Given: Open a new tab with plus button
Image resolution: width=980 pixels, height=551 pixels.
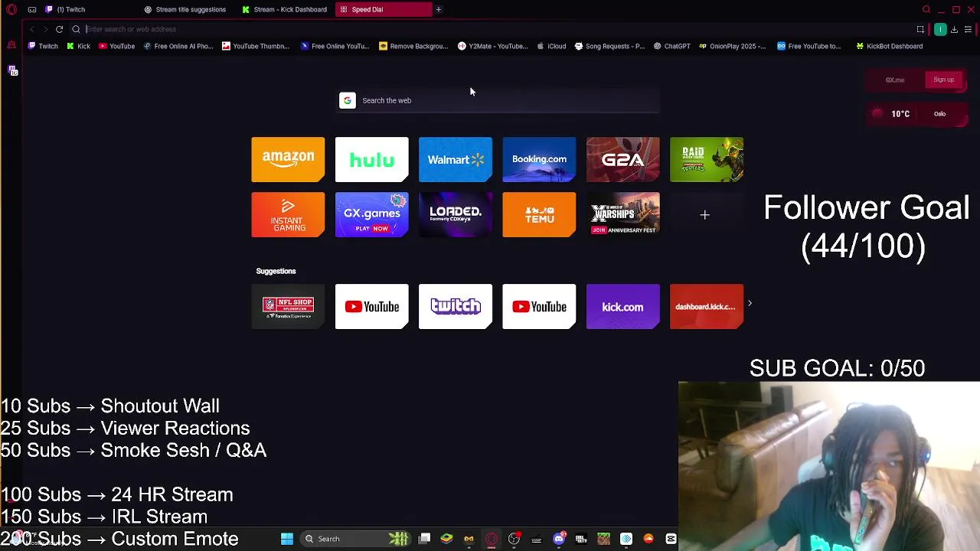Looking at the screenshot, I should (439, 9).
